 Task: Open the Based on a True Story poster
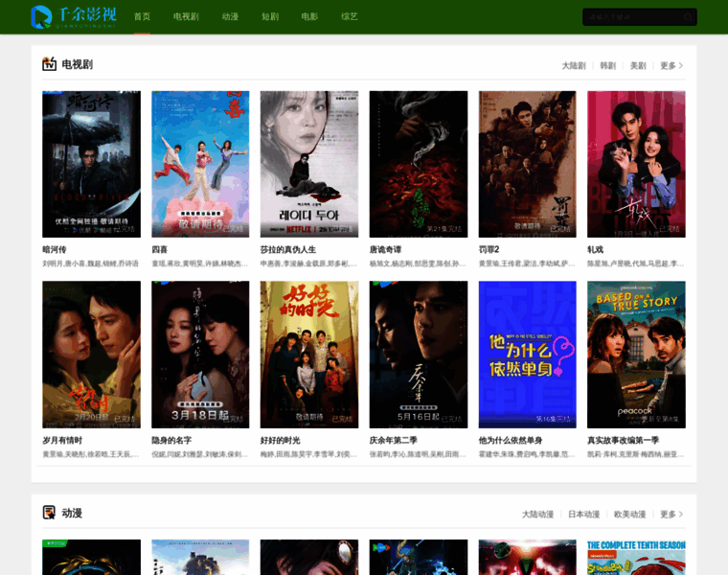click(x=636, y=355)
